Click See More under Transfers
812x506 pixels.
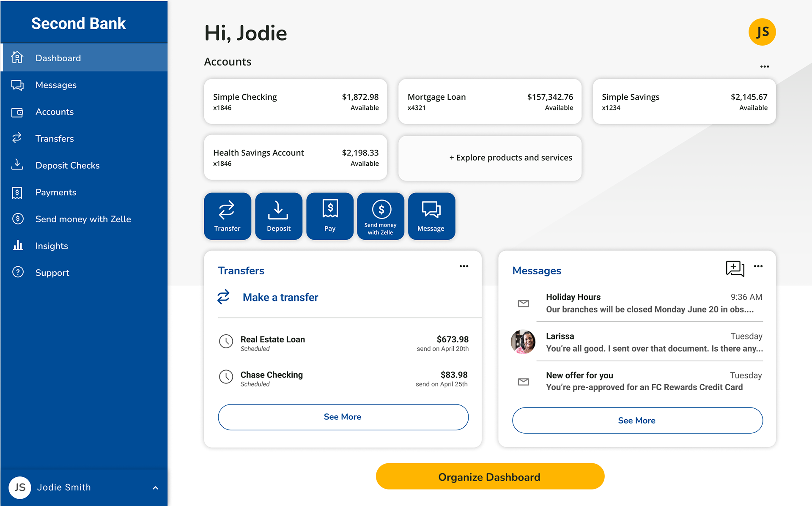pyautogui.click(x=343, y=417)
